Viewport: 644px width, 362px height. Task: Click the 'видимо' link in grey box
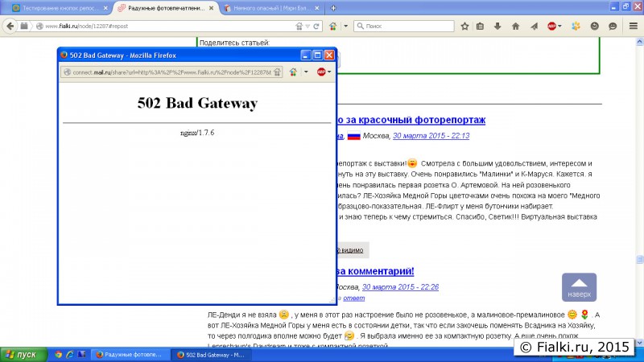click(x=352, y=250)
